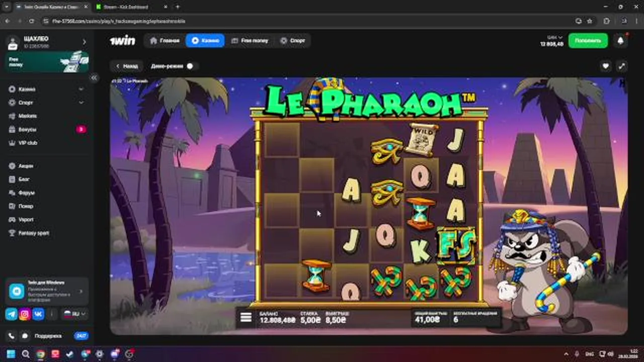Image resolution: width=644 pixels, height=362 pixels.
Task: Open a new browser tab
Action: click(177, 7)
